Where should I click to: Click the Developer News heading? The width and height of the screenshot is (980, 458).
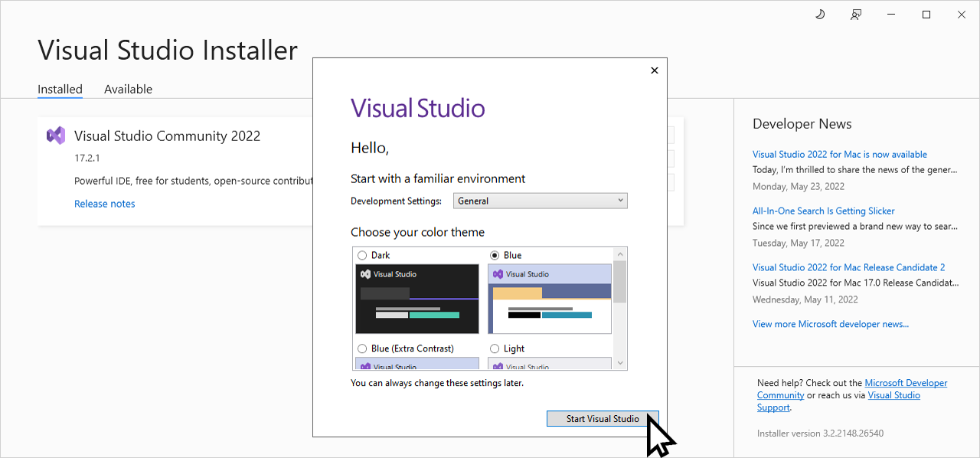(x=802, y=124)
